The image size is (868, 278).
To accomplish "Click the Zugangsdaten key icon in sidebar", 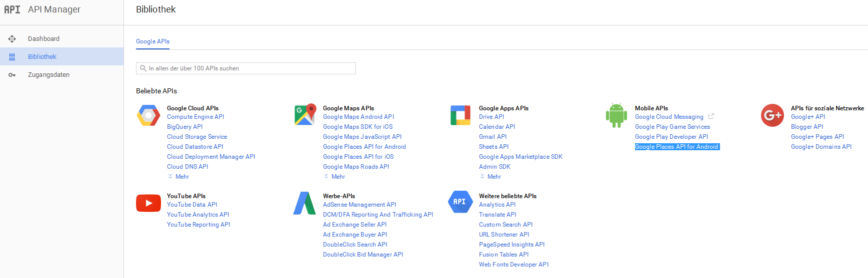I will [12, 75].
